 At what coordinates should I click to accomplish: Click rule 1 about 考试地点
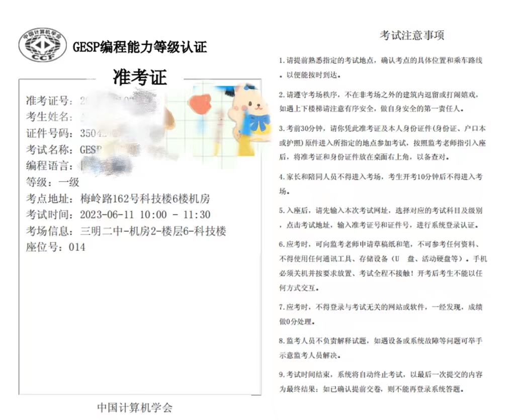(381, 67)
